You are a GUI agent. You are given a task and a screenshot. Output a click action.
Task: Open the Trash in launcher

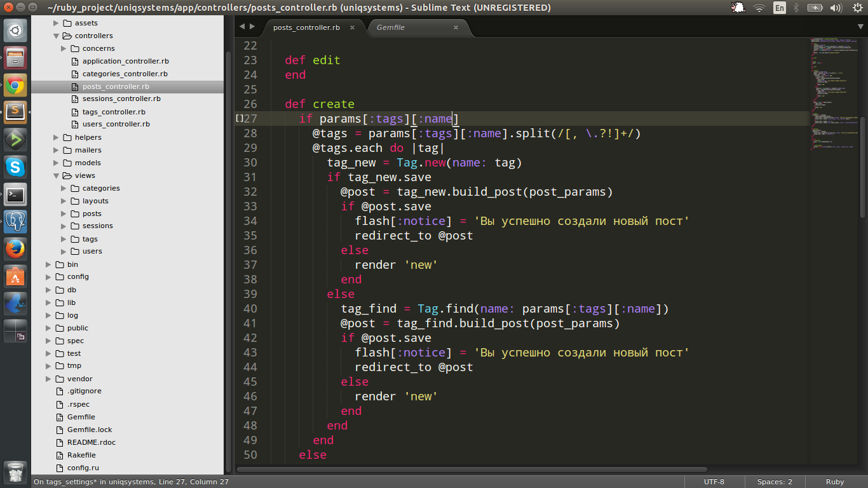coord(15,473)
